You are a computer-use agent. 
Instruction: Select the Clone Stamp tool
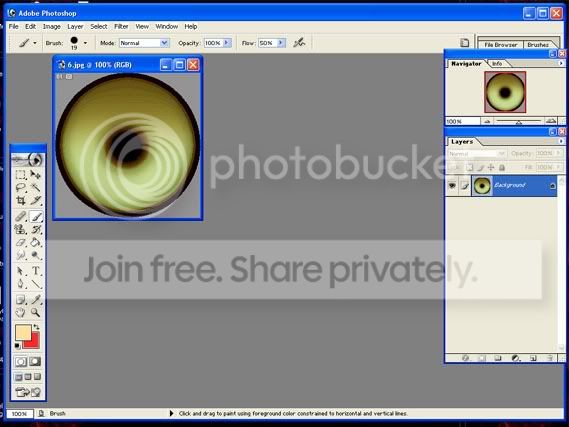point(21,229)
